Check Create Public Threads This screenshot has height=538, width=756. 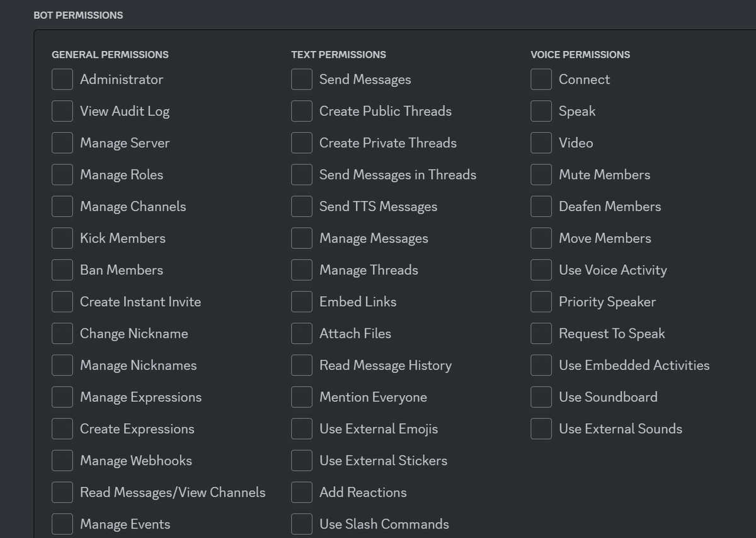(x=301, y=111)
